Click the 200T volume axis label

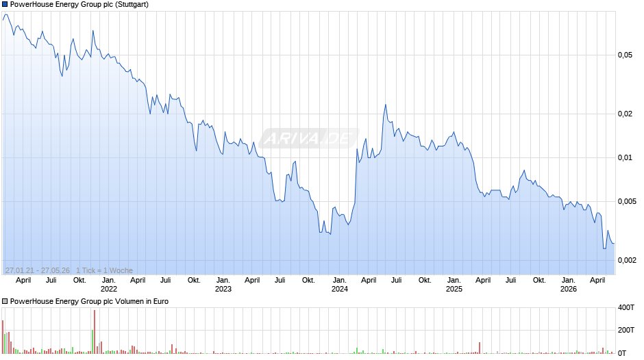[626, 330]
